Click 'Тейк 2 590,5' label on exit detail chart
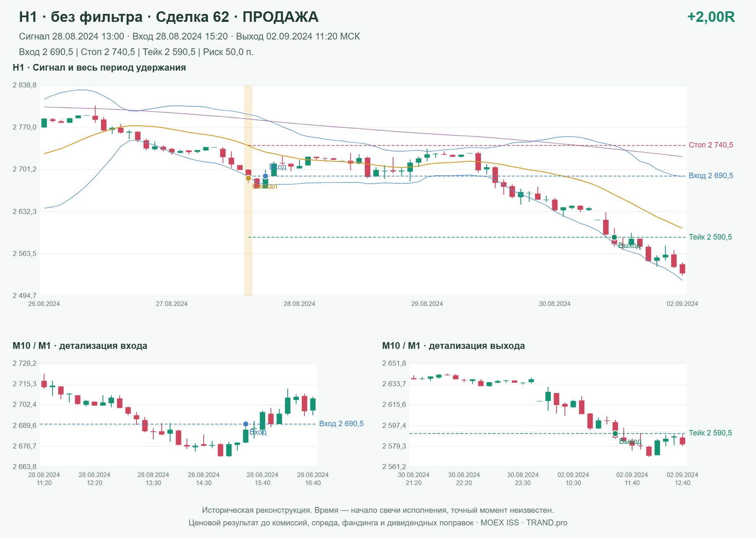 (x=710, y=433)
